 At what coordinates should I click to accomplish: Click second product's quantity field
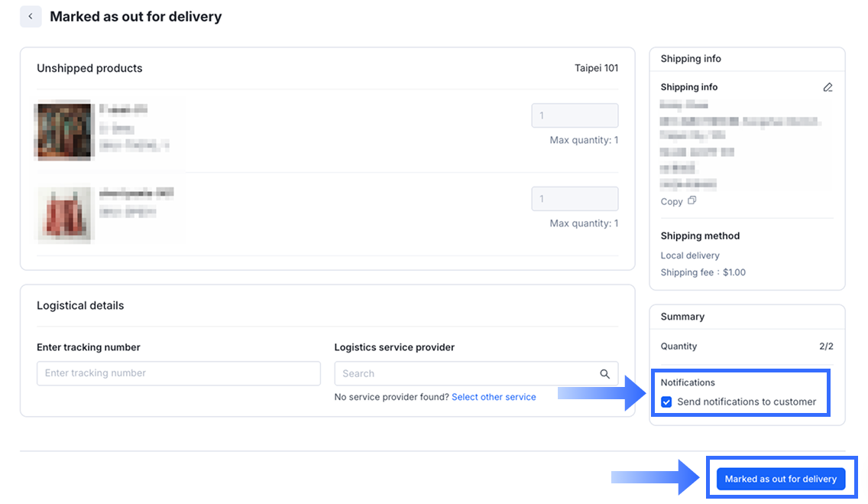click(575, 199)
